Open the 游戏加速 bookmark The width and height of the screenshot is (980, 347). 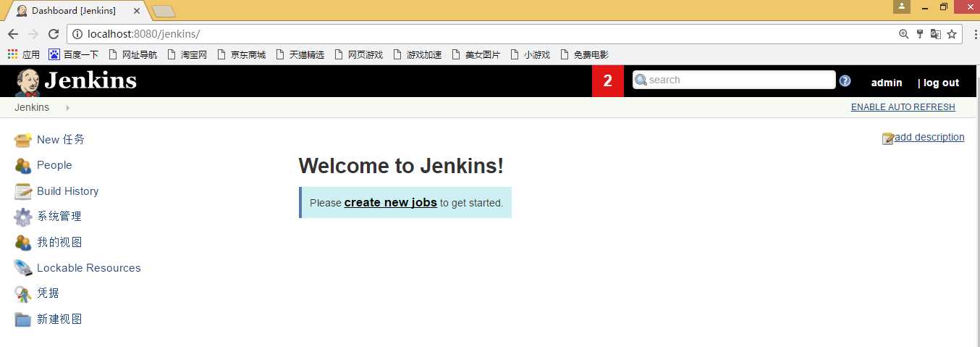coord(418,54)
